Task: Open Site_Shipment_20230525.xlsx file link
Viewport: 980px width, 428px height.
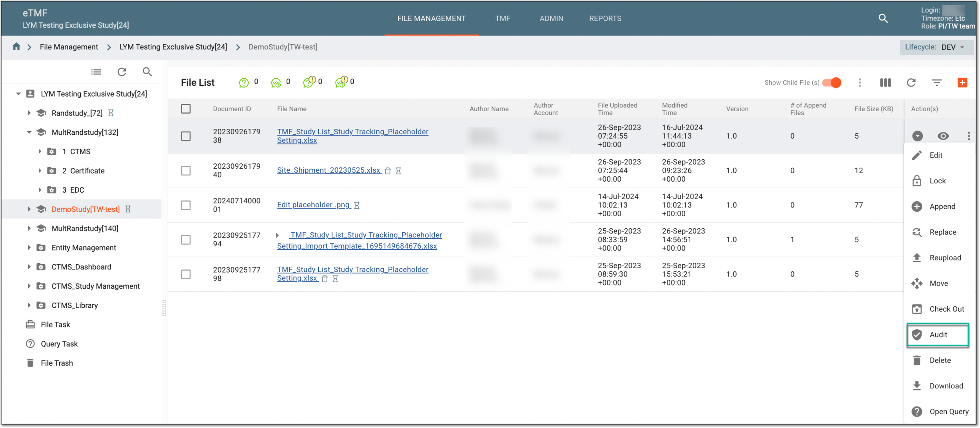Action: coord(329,170)
